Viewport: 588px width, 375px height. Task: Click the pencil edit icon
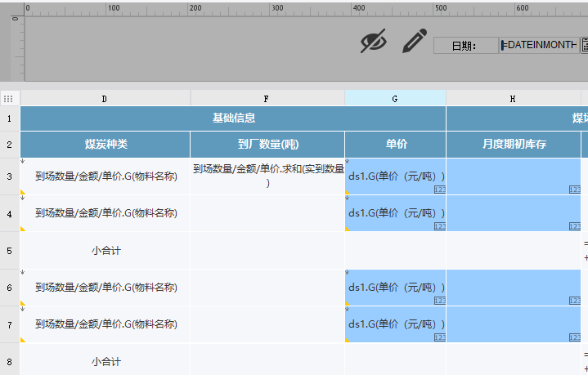(415, 41)
